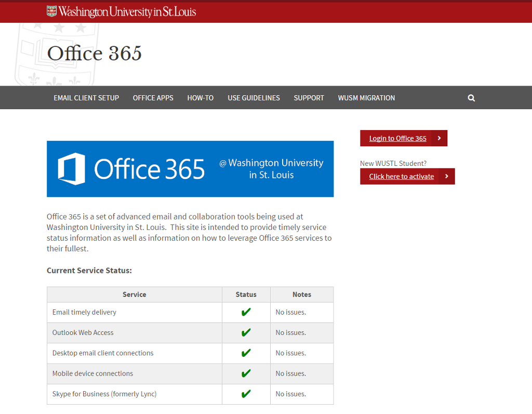Click the Washington University in St. Louis wordmark
This screenshot has width=532, height=414.
(127, 11)
